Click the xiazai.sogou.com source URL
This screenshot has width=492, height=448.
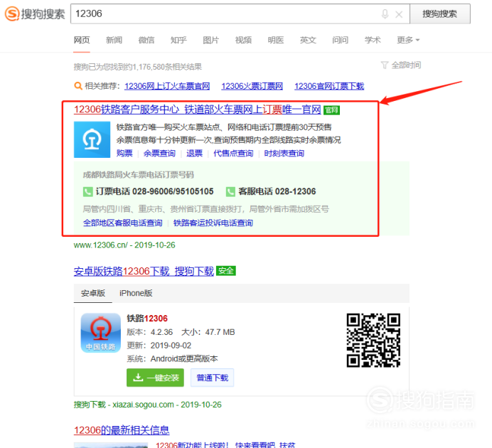(x=143, y=405)
